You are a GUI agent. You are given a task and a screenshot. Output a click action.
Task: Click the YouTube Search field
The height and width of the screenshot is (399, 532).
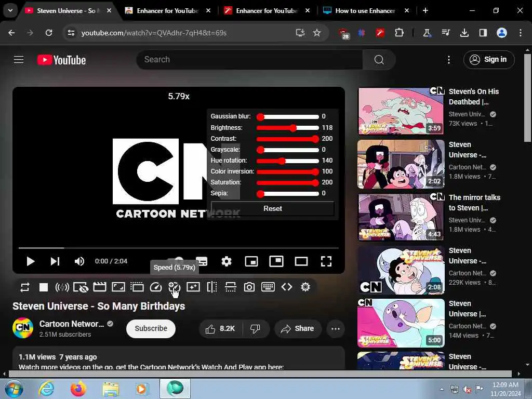[249, 60]
